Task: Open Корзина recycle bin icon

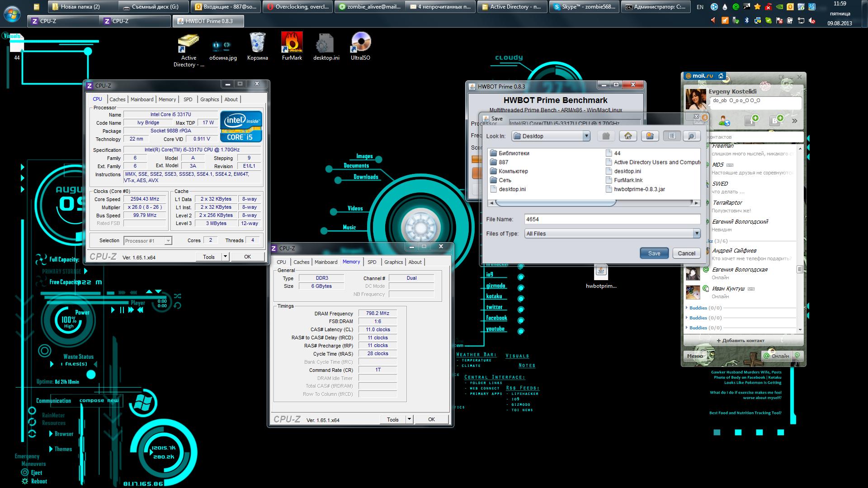Action: click(x=258, y=47)
